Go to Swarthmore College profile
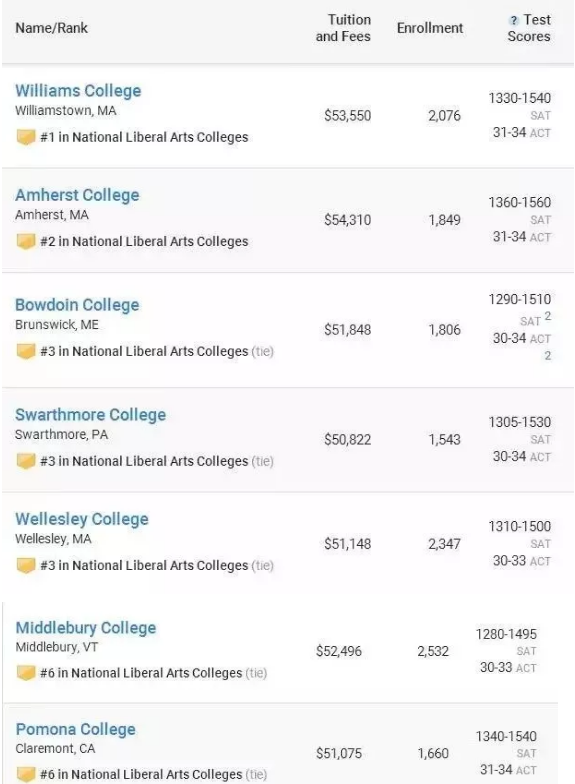575x784 pixels. [90, 414]
